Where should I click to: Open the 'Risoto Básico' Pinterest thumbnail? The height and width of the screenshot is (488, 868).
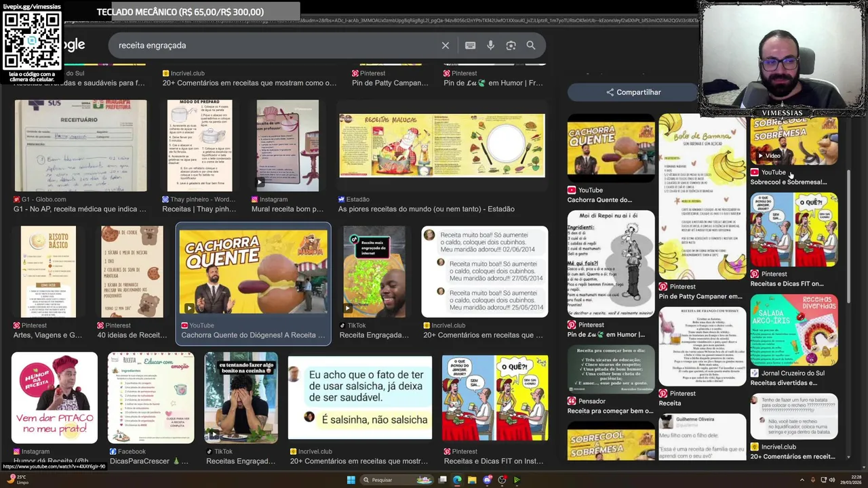click(x=48, y=271)
